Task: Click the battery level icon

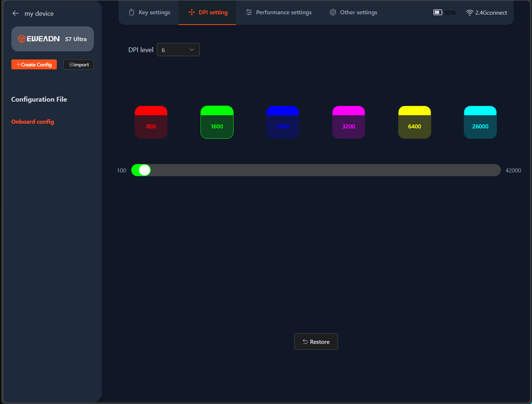Action: tap(437, 12)
